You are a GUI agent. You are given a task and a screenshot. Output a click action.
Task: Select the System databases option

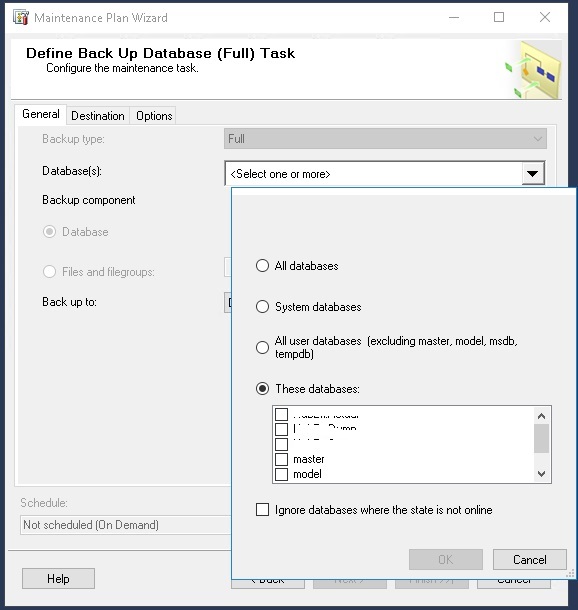[x=263, y=307]
